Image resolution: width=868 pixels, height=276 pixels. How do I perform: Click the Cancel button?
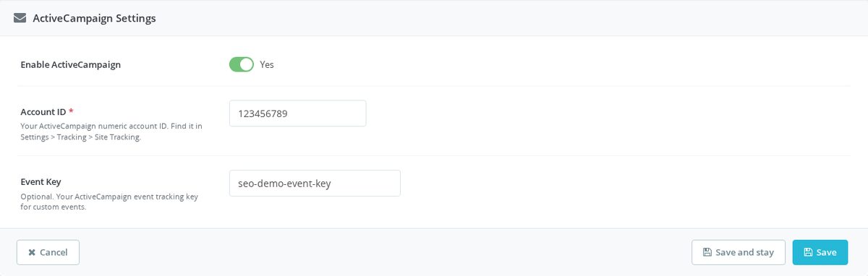pyautogui.click(x=48, y=252)
